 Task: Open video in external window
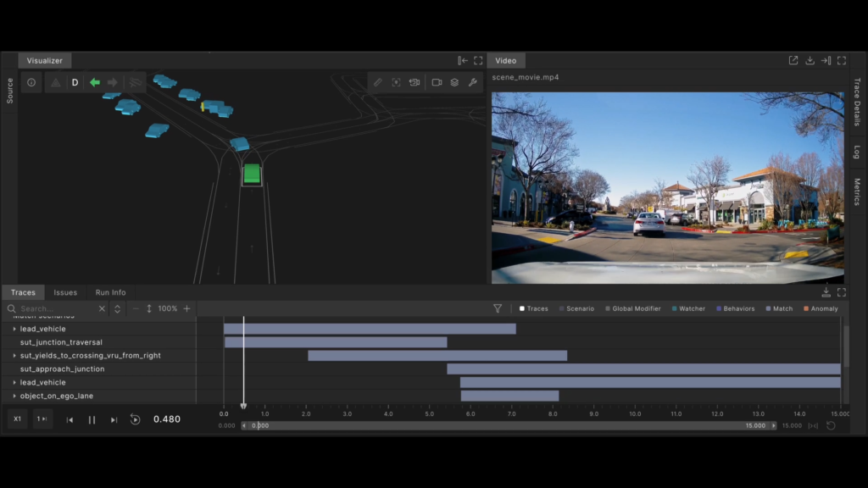tap(793, 60)
